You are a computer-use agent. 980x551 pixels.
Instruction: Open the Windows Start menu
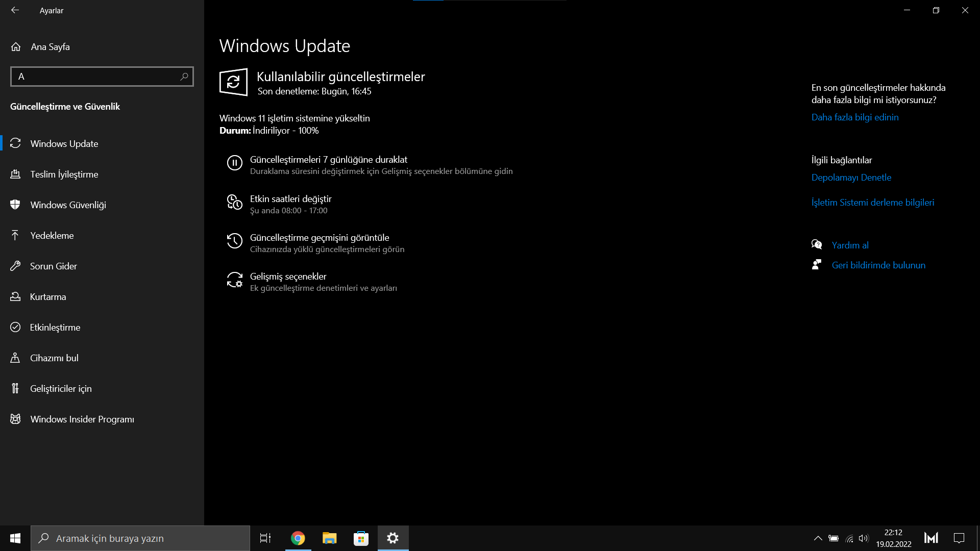click(x=15, y=538)
